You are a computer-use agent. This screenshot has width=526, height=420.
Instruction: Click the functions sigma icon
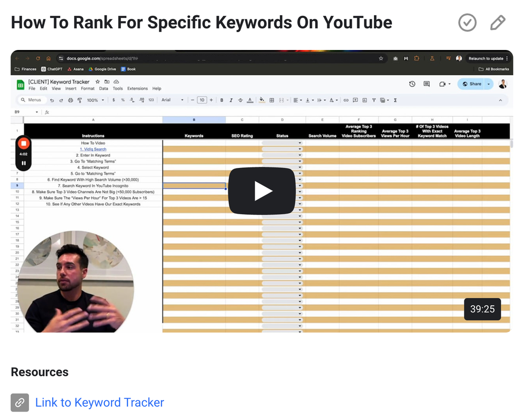click(396, 100)
